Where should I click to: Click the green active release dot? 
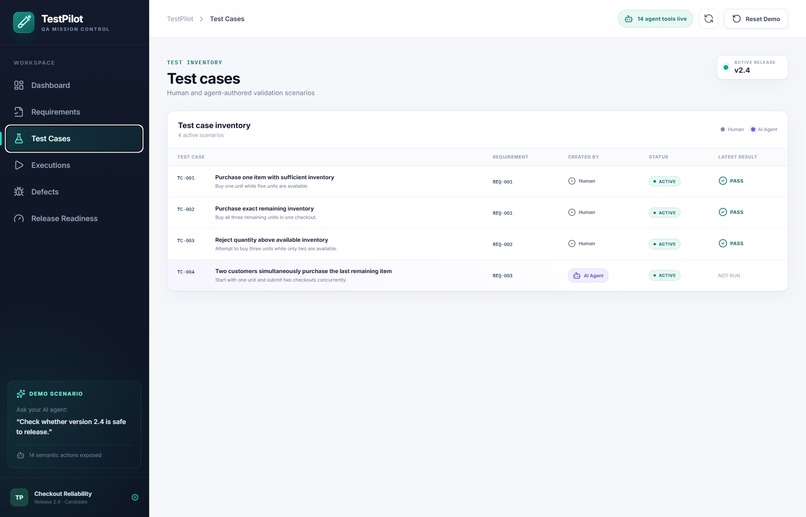tap(726, 67)
